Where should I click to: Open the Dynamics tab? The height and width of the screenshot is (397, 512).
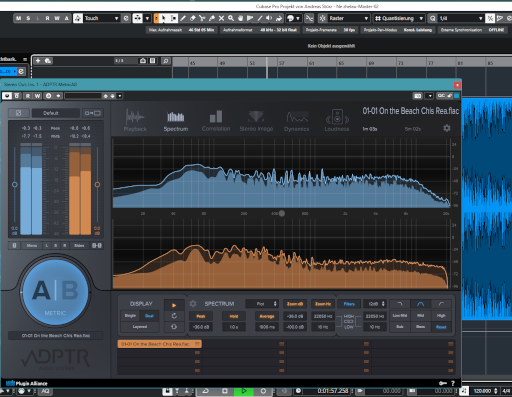(297, 120)
